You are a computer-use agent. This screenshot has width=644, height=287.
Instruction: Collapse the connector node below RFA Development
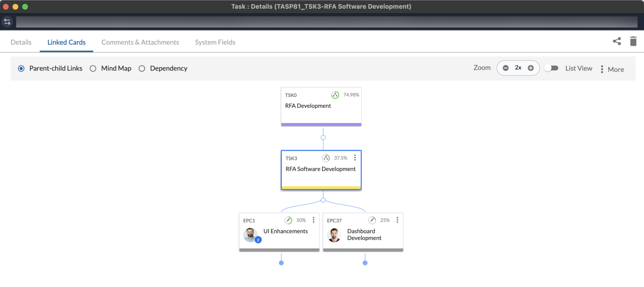323,137
